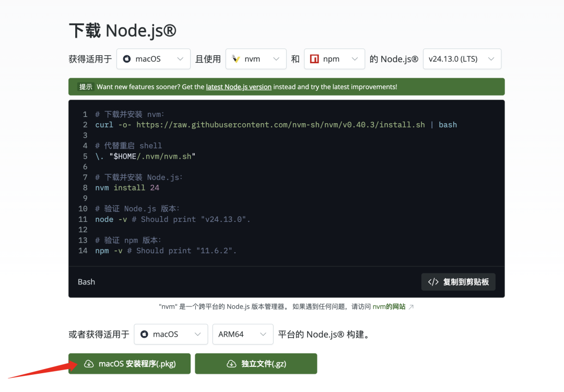Click the 提示 tip banner
The image size is (564, 392).
pyautogui.click(x=85, y=87)
